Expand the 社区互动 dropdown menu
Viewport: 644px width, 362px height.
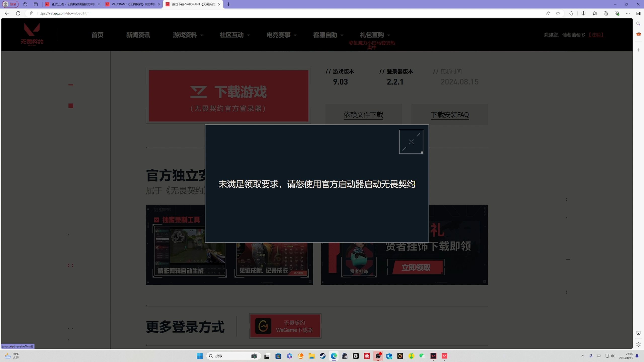point(234,35)
